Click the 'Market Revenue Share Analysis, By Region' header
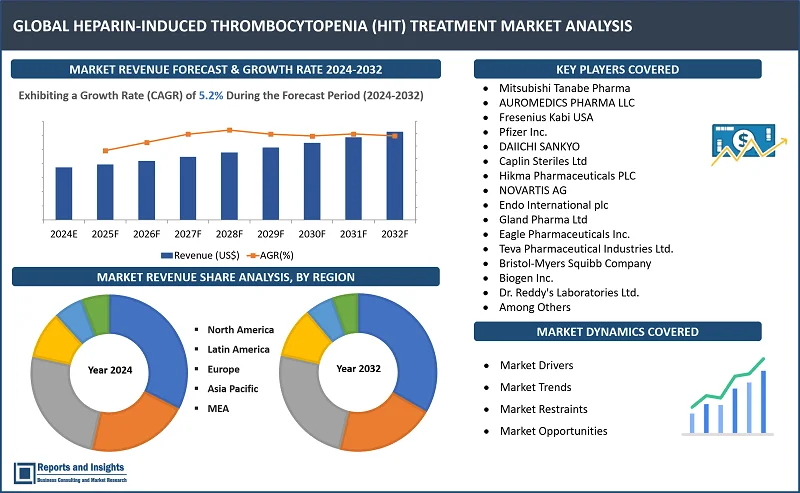The height and width of the screenshot is (493, 800). (x=226, y=277)
